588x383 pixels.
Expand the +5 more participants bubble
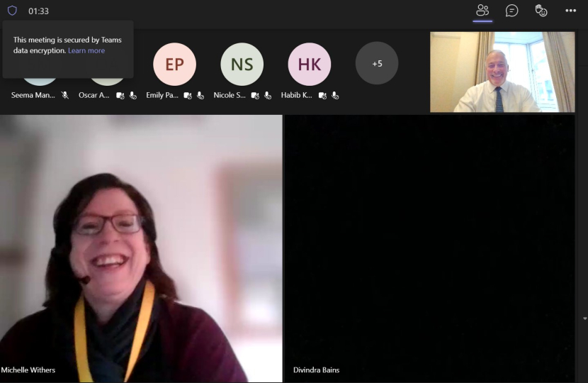point(377,63)
